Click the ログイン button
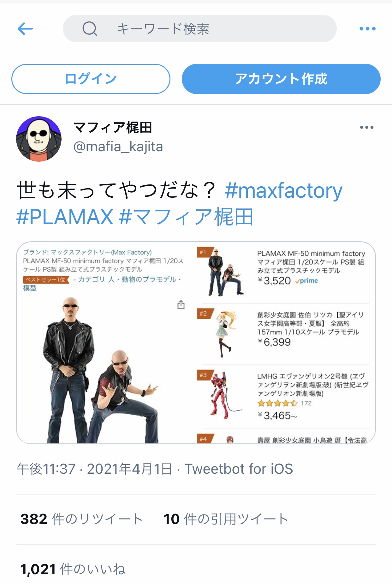392x583 pixels. (91, 79)
